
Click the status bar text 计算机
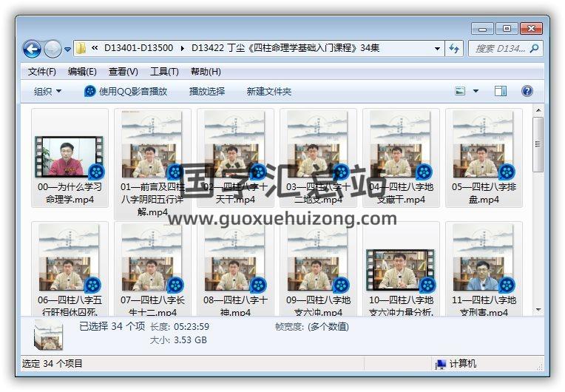point(463,364)
